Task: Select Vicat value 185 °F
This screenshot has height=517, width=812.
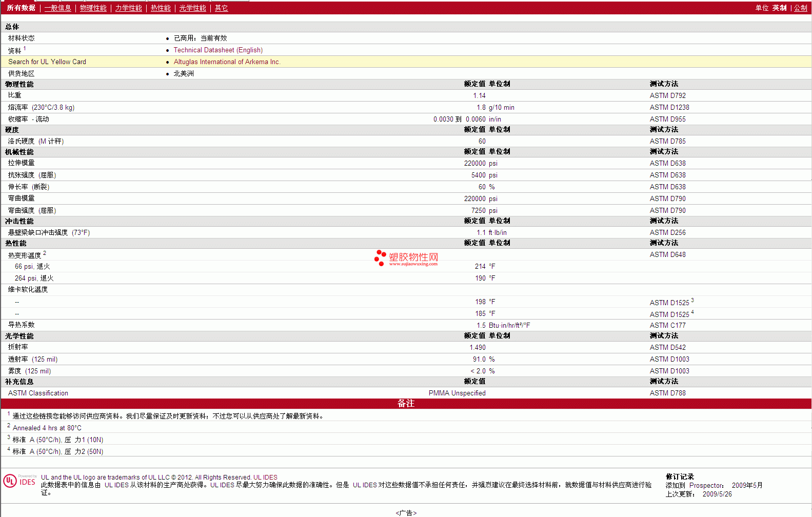Action: click(485, 314)
